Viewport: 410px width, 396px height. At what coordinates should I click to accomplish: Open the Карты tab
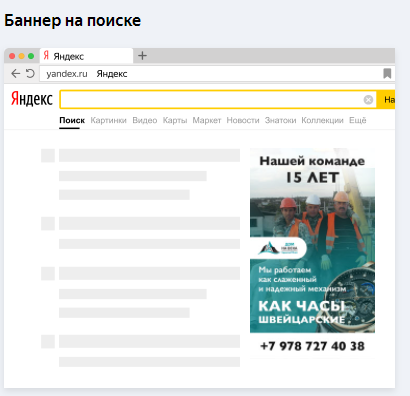175,120
